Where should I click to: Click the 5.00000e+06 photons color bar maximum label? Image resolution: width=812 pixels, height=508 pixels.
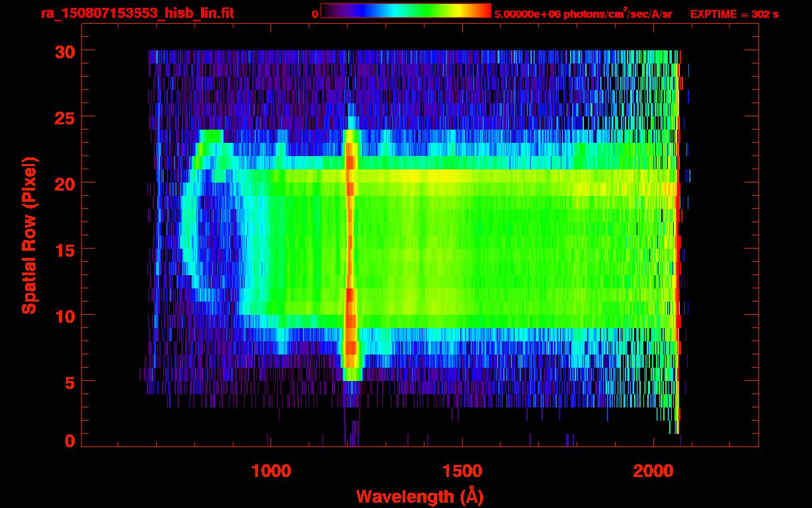(583, 15)
